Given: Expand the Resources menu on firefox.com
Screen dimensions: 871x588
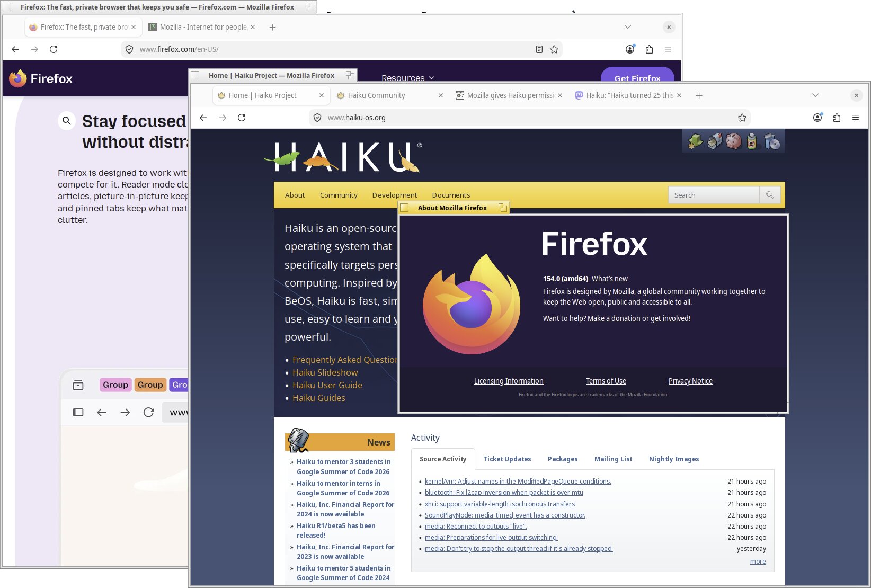Looking at the screenshot, I should coord(407,78).
